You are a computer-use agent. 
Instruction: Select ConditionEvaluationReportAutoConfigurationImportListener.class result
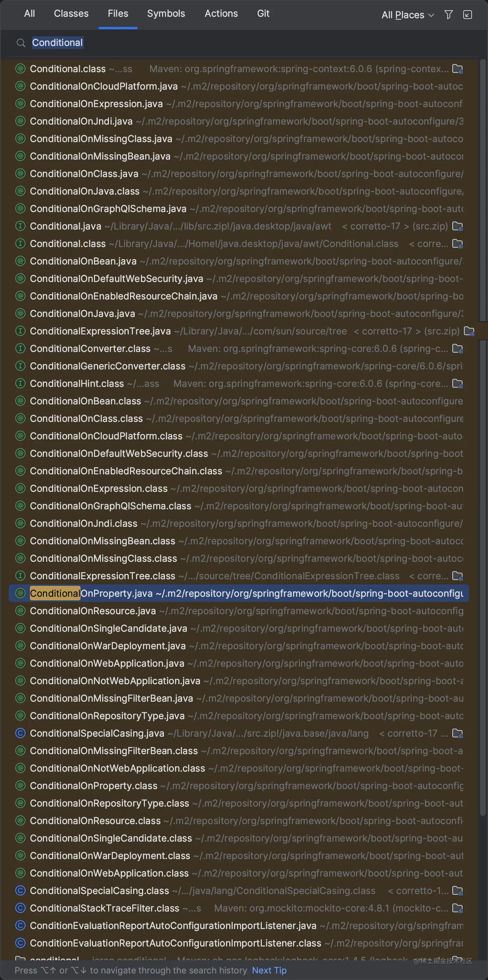[x=239, y=944]
